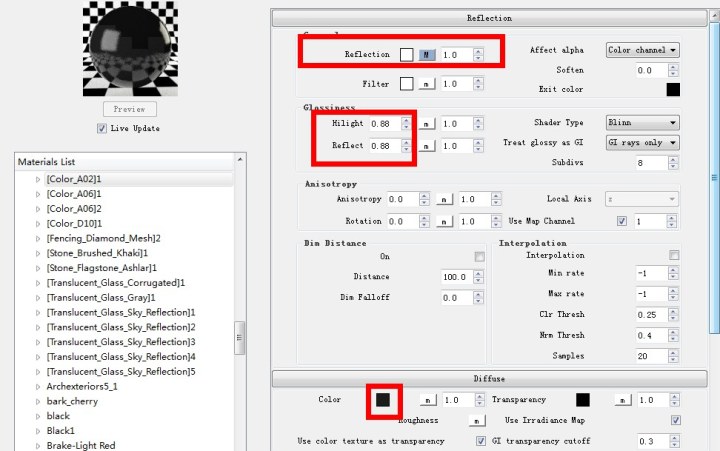Select [Translucent_Glass_Corrugated]1 material
This screenshot has height=451, width=720.
[116, 283]
